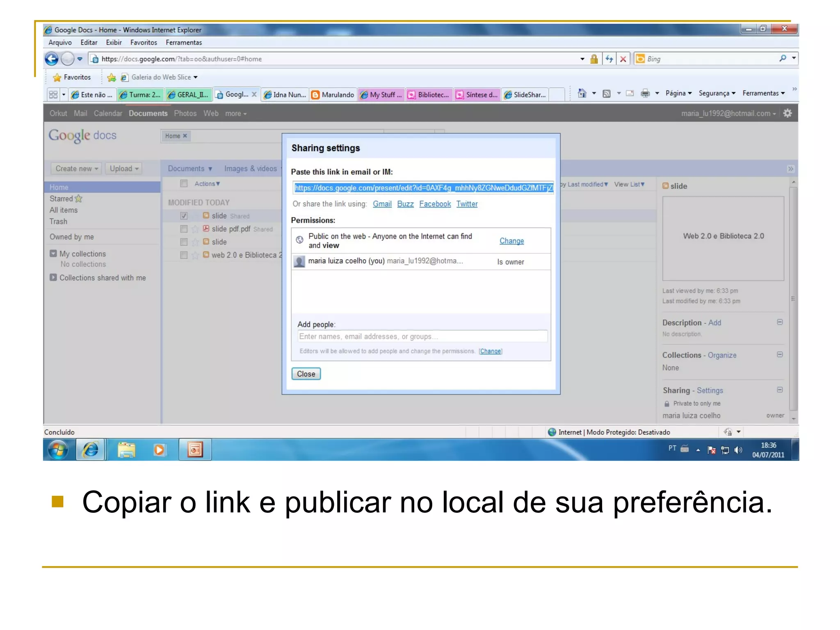Share the link using Gmail

[382, 204]
